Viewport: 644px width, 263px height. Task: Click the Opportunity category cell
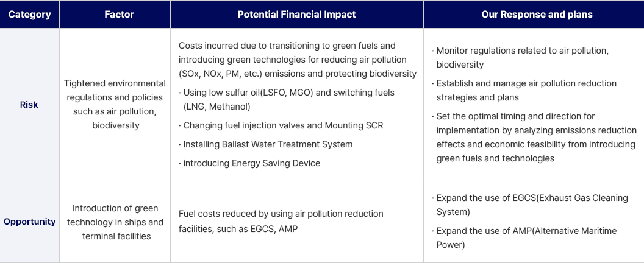[29, 222]
